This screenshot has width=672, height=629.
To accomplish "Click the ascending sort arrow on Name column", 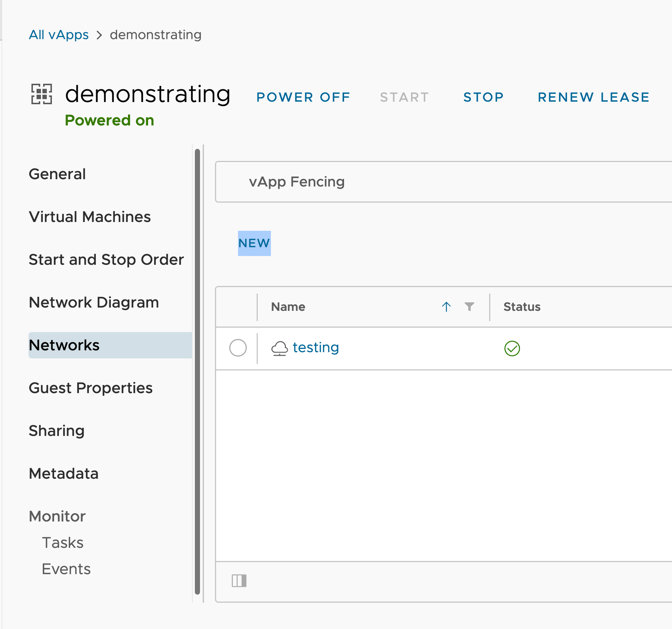I will pyautogui.click(x=446, y=307).
